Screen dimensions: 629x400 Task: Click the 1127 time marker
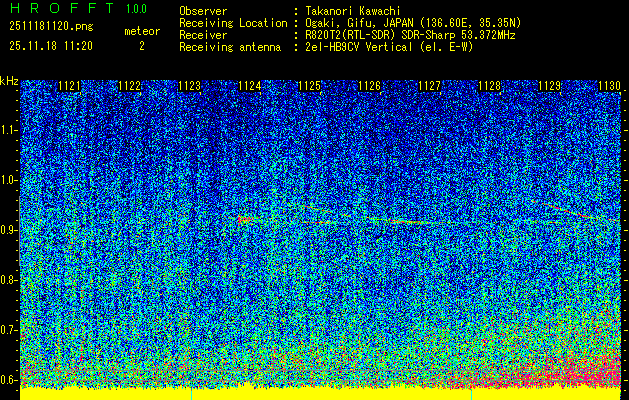tap(429, 86)
